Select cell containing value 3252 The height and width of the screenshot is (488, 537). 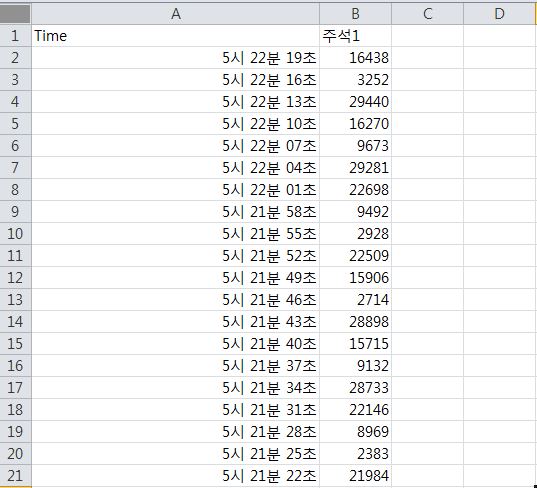[x=355, y=80]
